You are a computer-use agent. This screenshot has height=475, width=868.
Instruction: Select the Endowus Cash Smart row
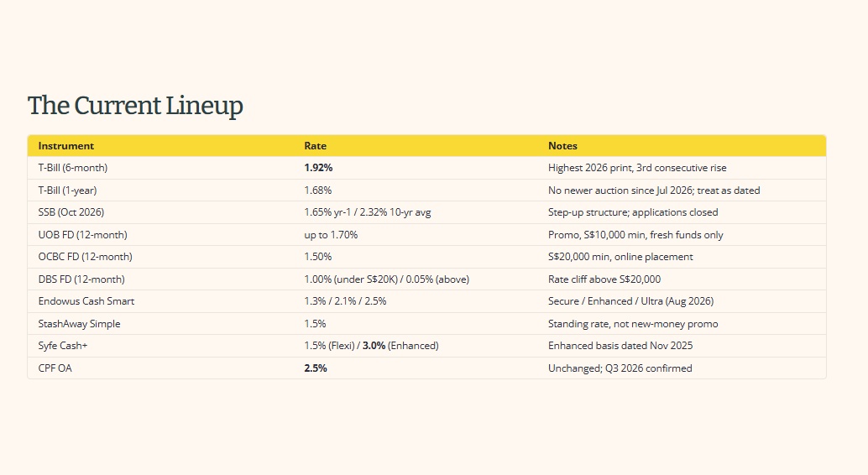tap(426, 301)
